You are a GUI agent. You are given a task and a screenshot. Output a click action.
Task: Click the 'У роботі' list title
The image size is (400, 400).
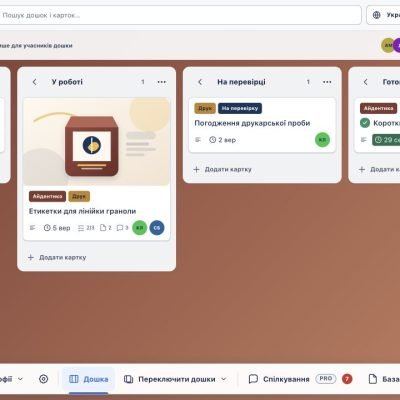point(67,82)
